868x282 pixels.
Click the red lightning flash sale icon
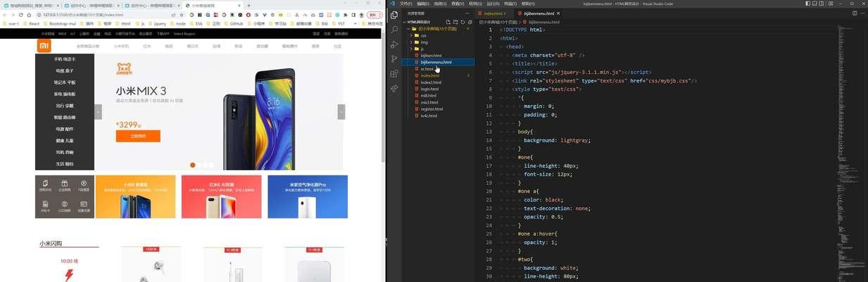pyautogui.click(x=69, y=275)
